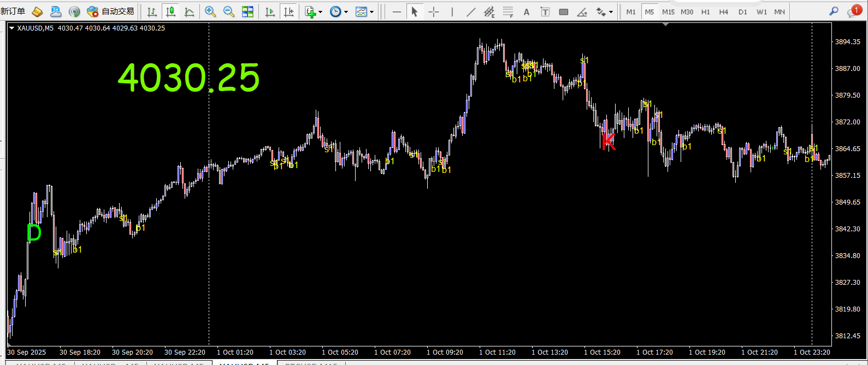Zoom in on the chart
868x365 pixels.
pos(210,11)
